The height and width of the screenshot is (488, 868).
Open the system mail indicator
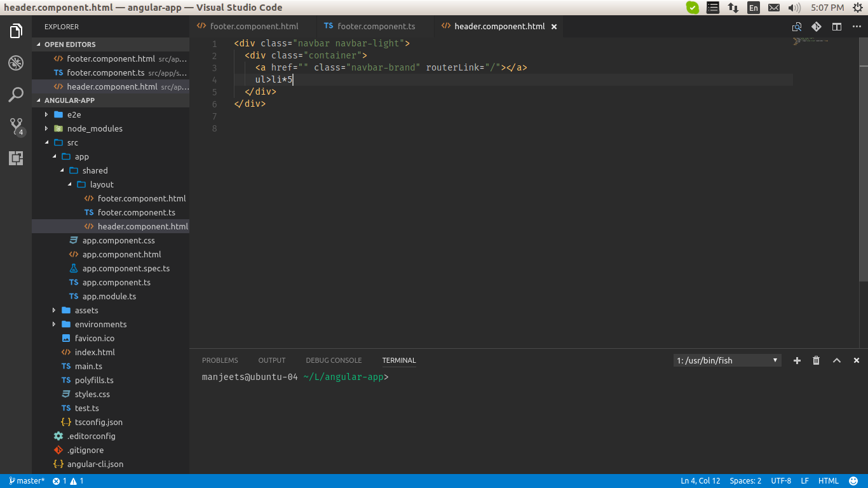click(773, 8)
